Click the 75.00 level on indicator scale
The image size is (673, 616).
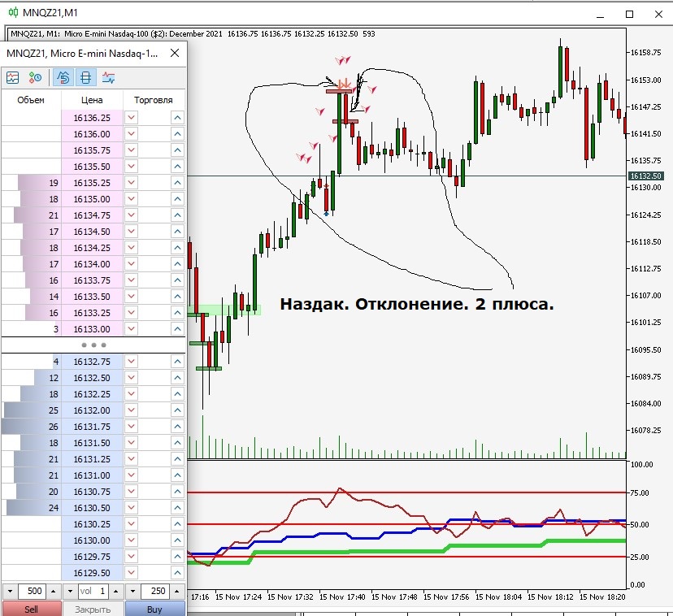640,492
